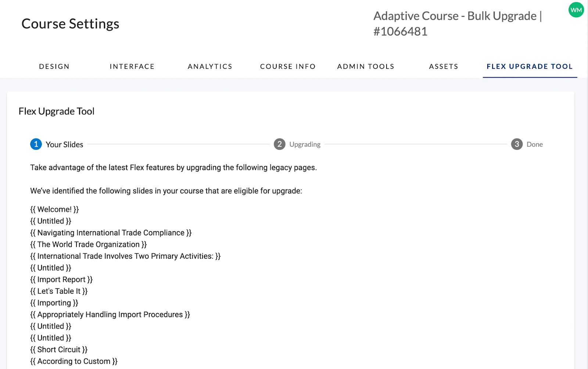Select the Short Circuit slide entry

click(59, 350)
